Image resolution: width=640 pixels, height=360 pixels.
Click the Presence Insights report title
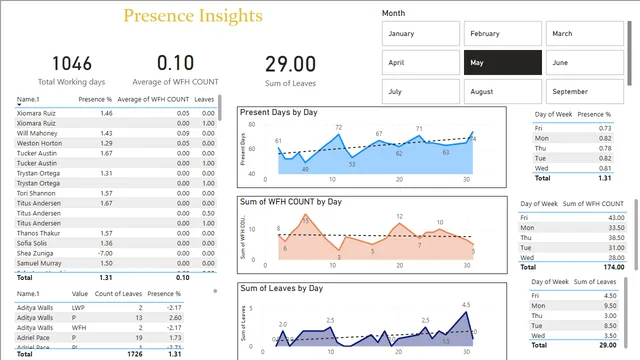tap(193, 16)
